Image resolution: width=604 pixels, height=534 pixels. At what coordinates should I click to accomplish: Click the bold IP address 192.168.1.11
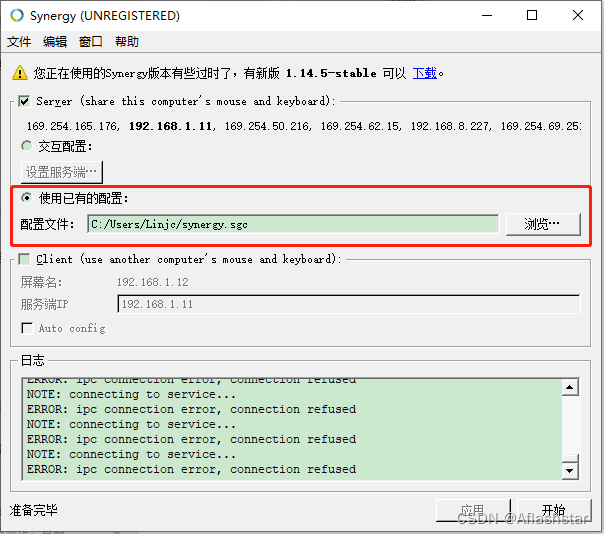pyautogui.click(x=171, y=126)
